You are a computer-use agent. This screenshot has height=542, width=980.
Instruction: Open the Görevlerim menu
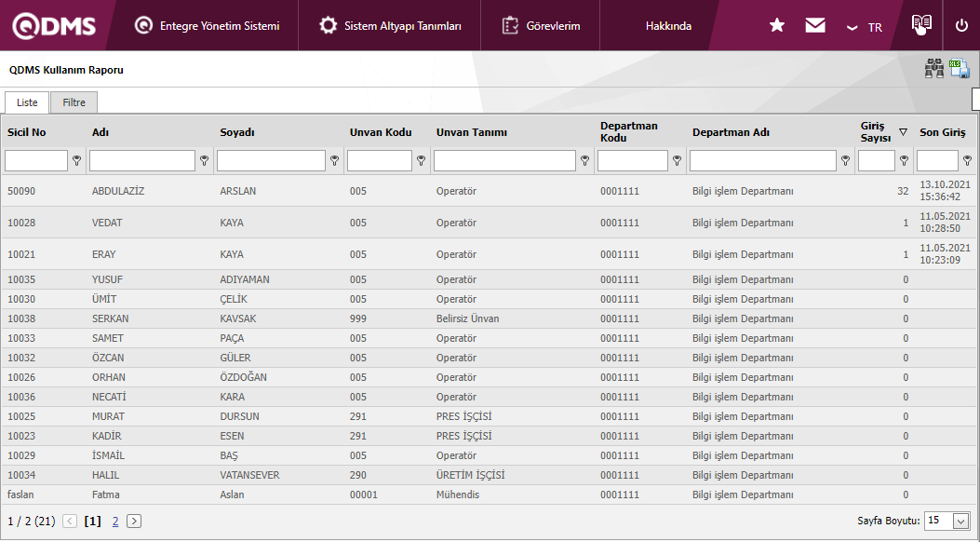[541, 26]
